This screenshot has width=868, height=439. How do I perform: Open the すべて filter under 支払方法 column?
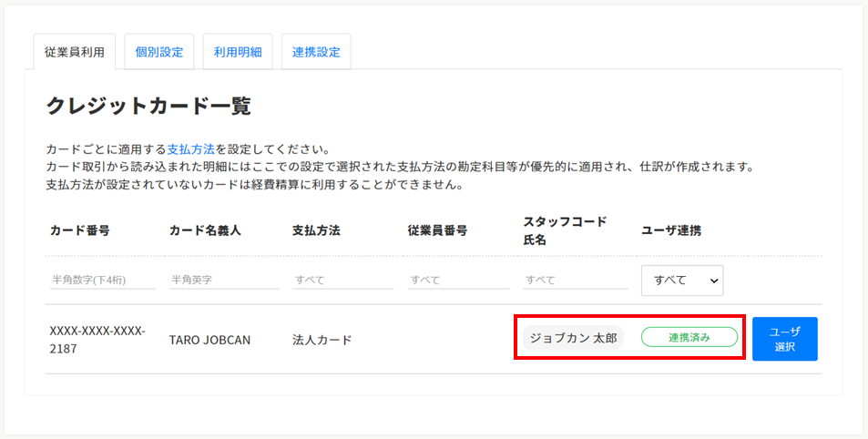click(x=342, y=281)
